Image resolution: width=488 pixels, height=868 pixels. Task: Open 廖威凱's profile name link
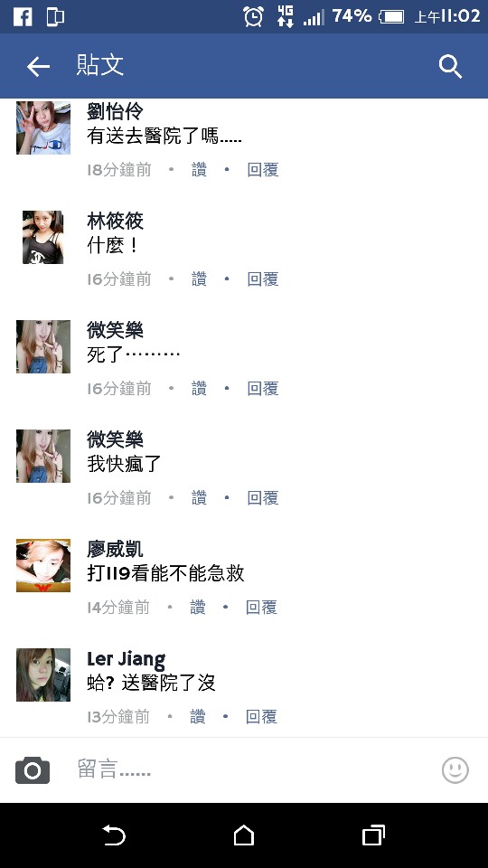click(115, 549)
